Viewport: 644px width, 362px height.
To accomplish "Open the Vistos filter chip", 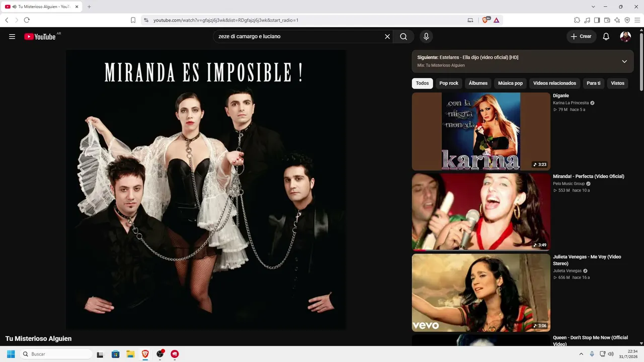I will 617,83.
